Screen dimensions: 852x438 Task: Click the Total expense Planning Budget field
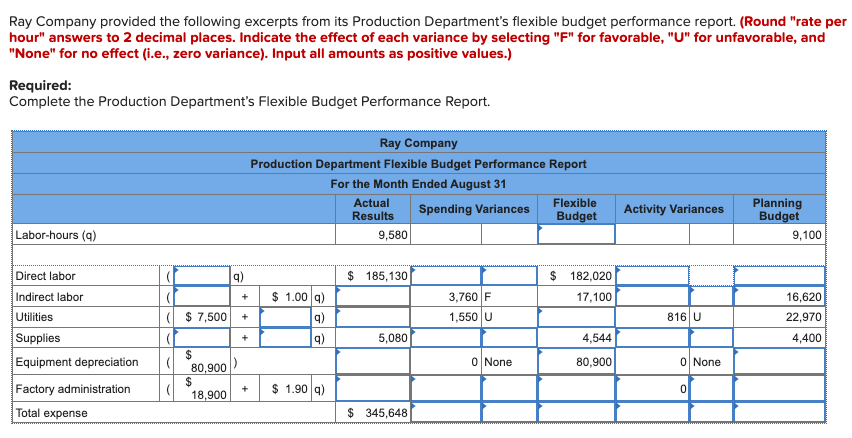779,412
